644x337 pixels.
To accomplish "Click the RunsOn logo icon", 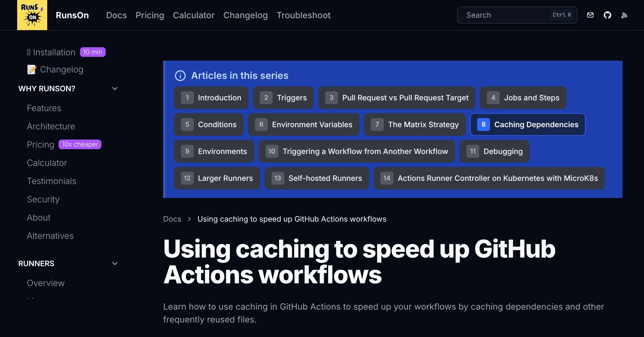I will coord(32,15).
